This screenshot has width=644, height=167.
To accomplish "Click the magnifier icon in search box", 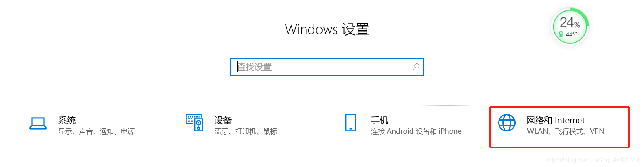I will point(416,67).
